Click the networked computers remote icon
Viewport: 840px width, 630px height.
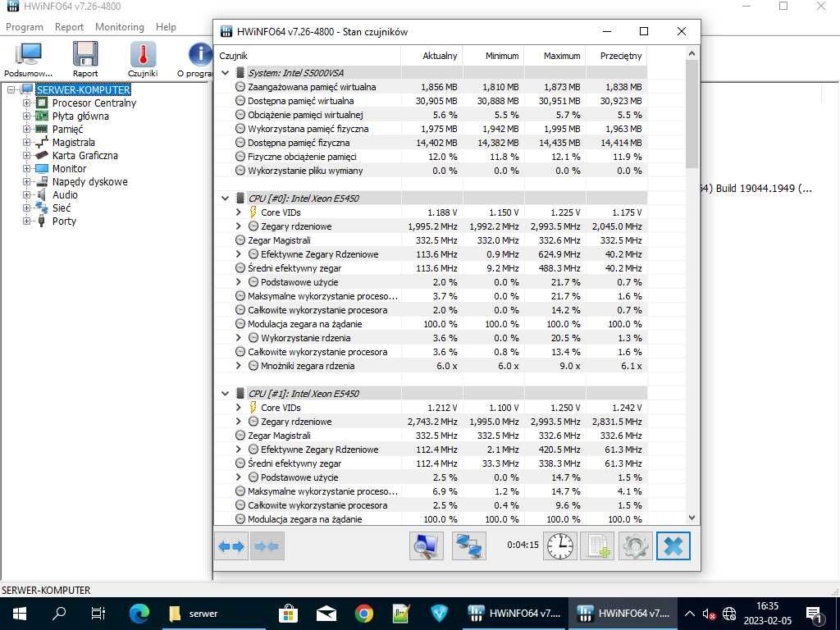(468, 546)
